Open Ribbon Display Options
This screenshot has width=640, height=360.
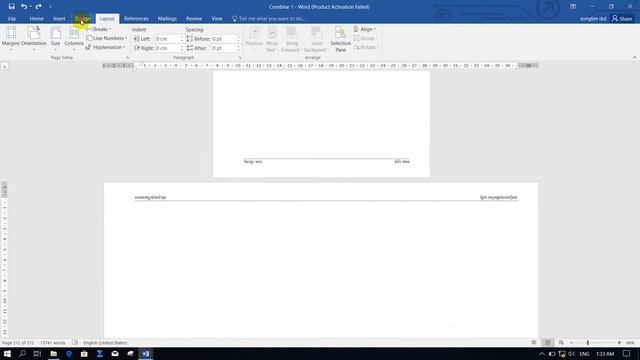(x=573, y=7)
